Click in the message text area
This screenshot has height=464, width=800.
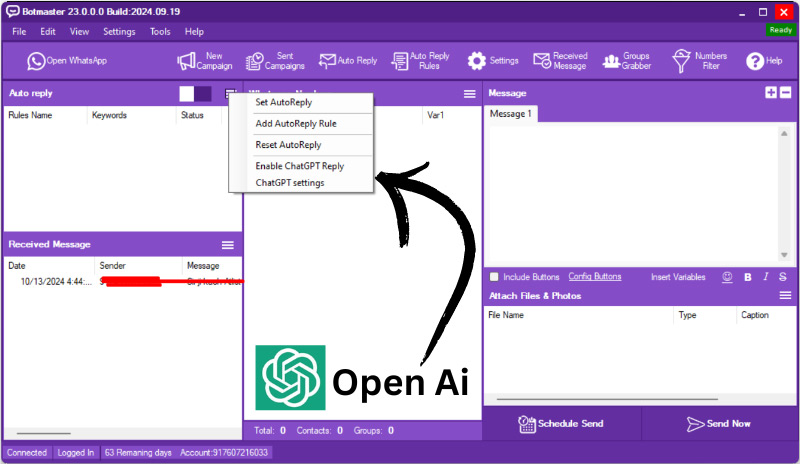pos(633,194)
